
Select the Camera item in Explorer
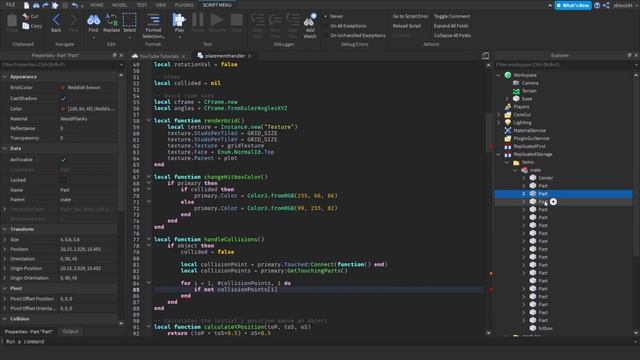[530, 83]
